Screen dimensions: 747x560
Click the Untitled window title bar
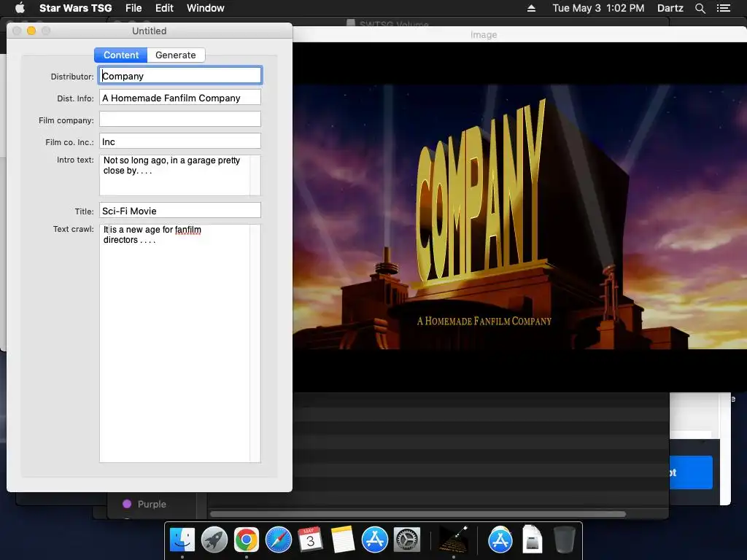point(150,31)
